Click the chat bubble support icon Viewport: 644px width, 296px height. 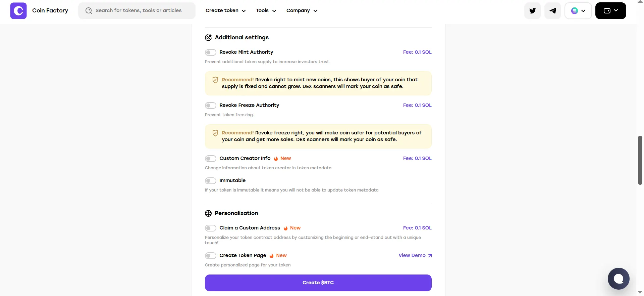[x=619, y=279]
